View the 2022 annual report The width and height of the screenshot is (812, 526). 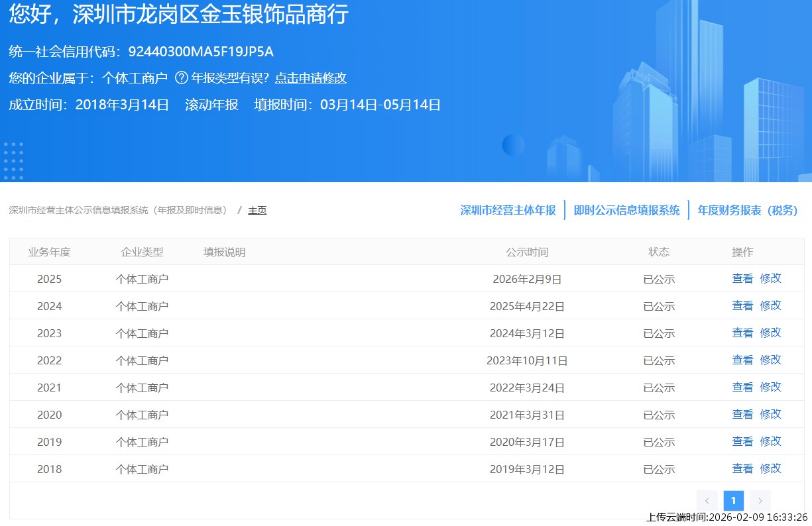742,360
